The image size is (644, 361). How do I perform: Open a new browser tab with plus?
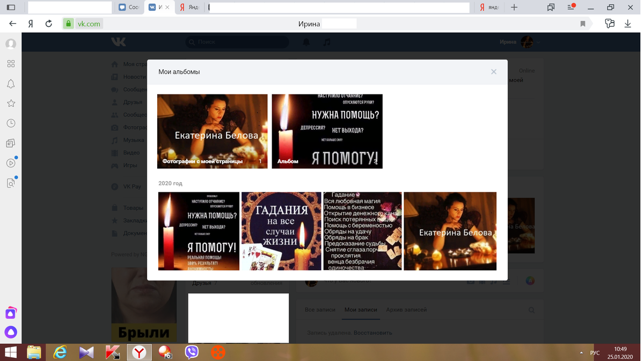(x=514, y=8)
